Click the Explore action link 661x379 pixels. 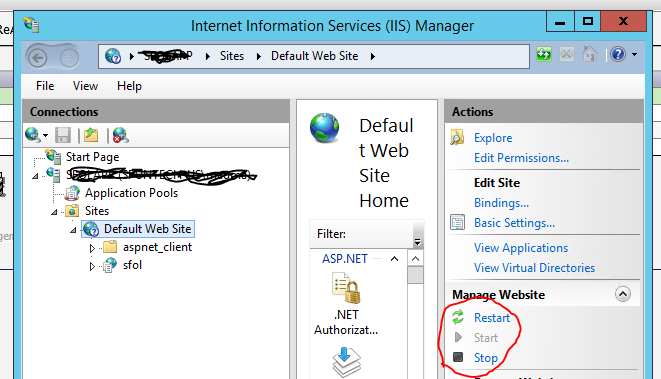493,138
